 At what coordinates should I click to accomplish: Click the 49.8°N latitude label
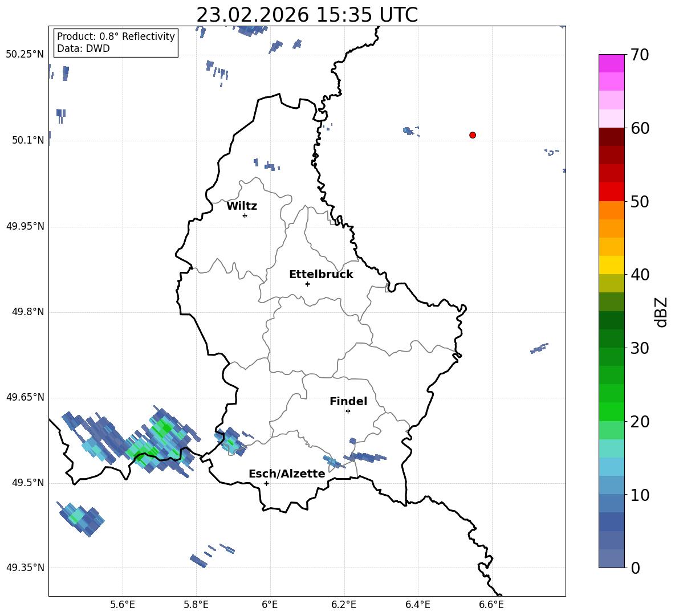28,312
